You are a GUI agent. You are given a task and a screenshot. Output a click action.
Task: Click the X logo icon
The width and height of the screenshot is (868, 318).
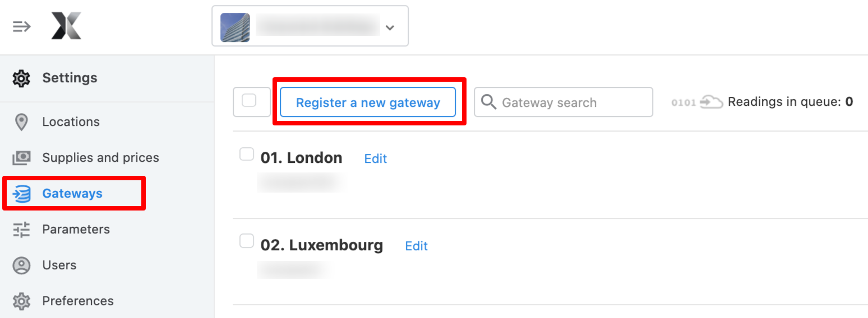[67, 26]
